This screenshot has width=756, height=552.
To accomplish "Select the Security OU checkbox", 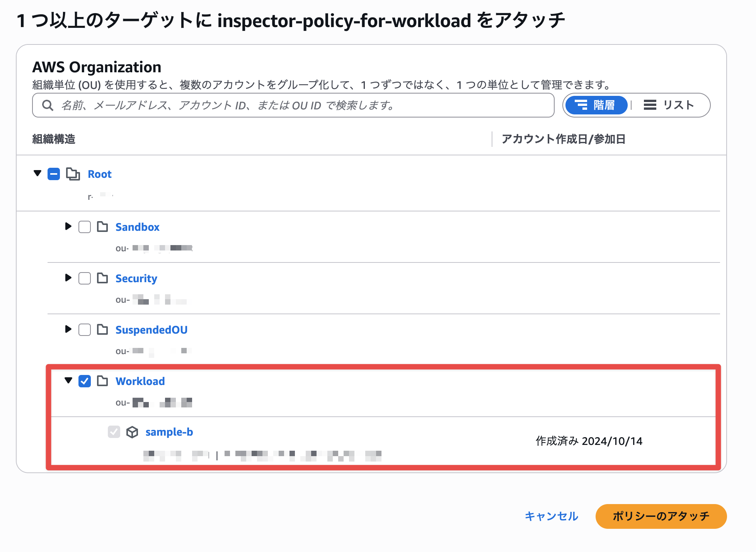I will (x=85, y=278).
